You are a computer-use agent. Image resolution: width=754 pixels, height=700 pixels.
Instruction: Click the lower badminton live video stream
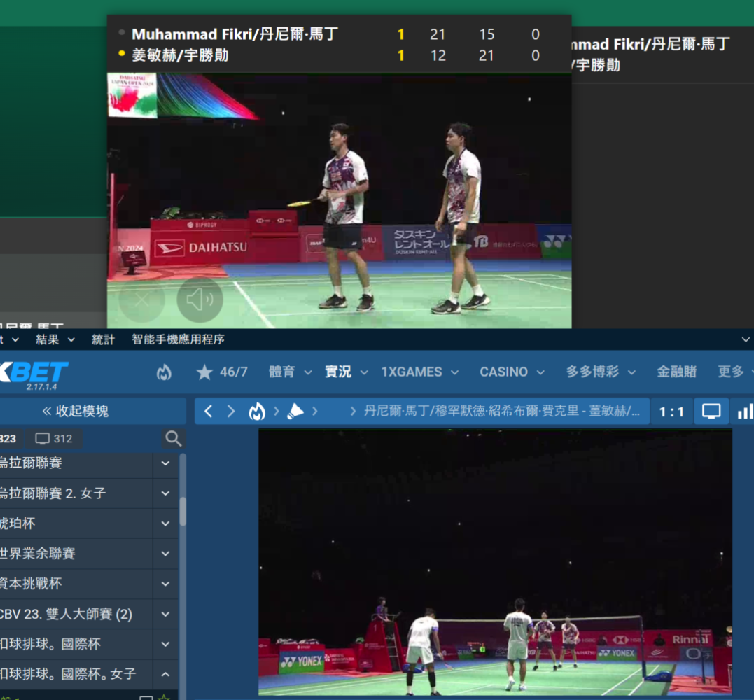tap(495, 562)
